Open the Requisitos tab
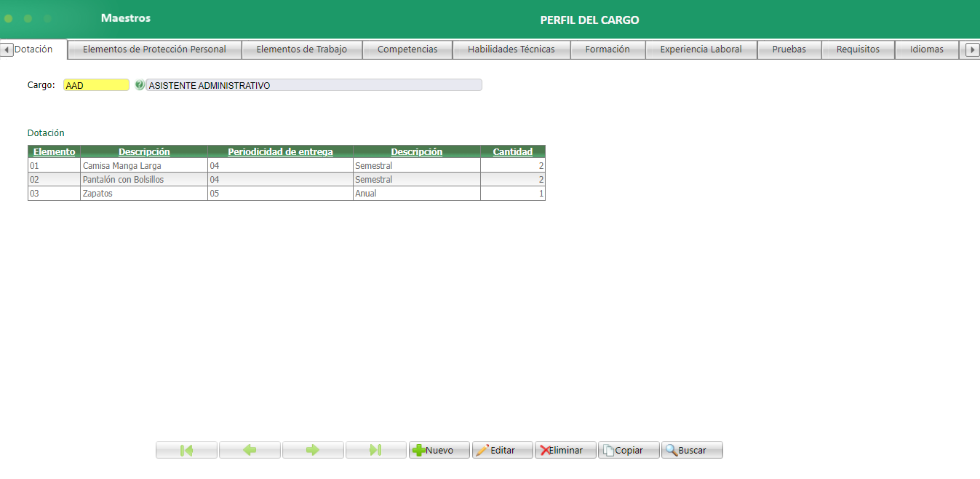Image resolution: width=980 pixels, height=479 pixels. [858, 50]
